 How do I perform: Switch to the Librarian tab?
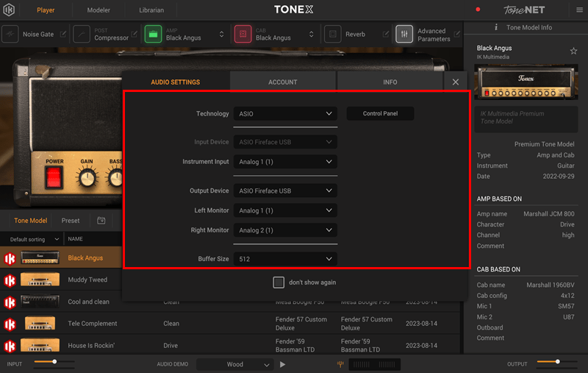(x=151, y=10)
